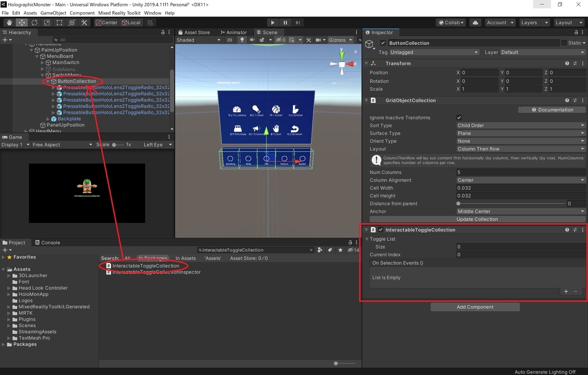Select the Transform tool

point(72,23)
